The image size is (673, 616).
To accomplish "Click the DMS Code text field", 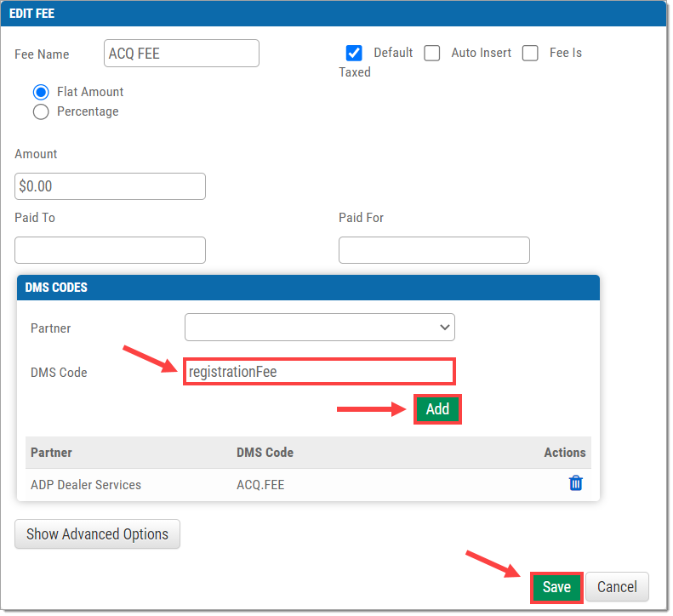I will [x=319, y=371].
